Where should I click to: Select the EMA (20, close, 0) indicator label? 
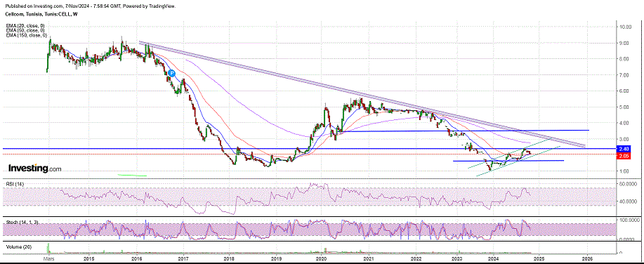[25, 26]
